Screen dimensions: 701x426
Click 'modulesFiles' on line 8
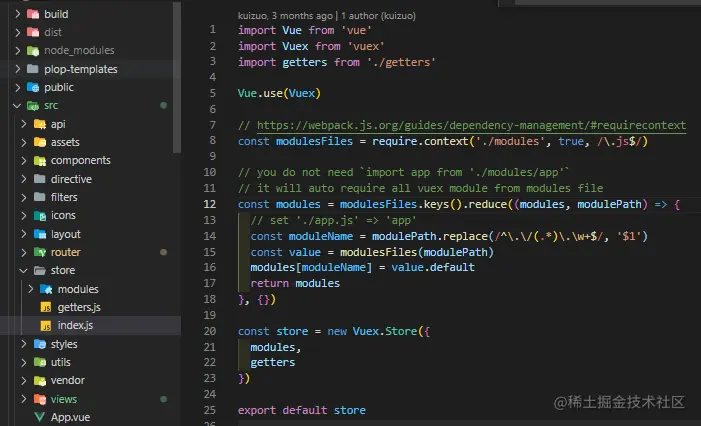coord(314,141)
